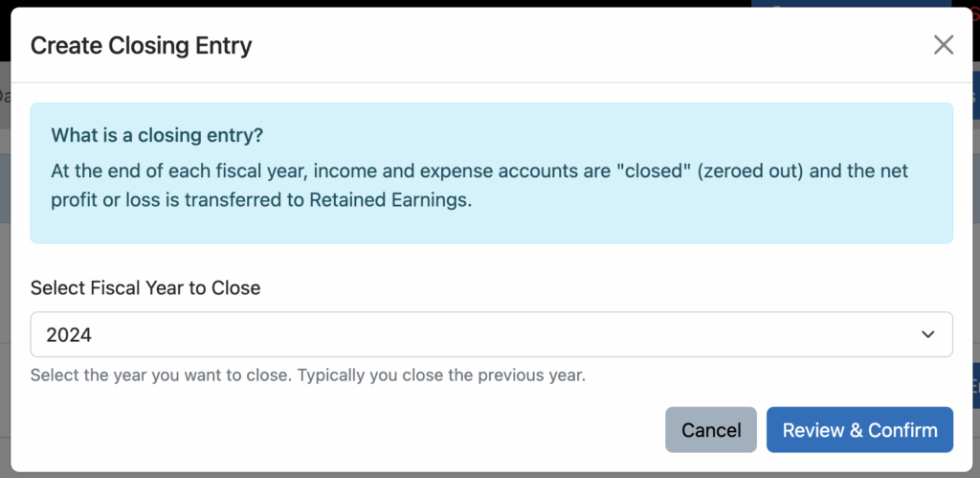Click the chevron arrow in the year selector
Screen dimensions: 980x478
click(927, 334)
